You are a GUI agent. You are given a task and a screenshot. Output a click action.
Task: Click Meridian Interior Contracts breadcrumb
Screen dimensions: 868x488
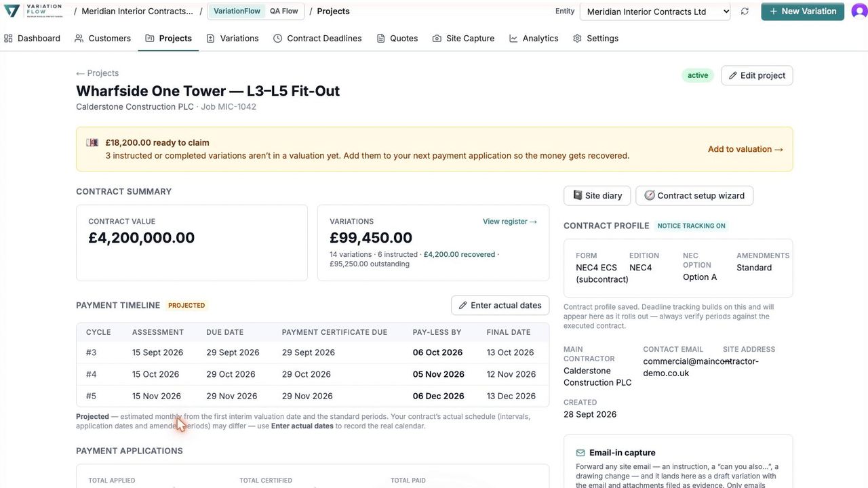click(137, 12)
